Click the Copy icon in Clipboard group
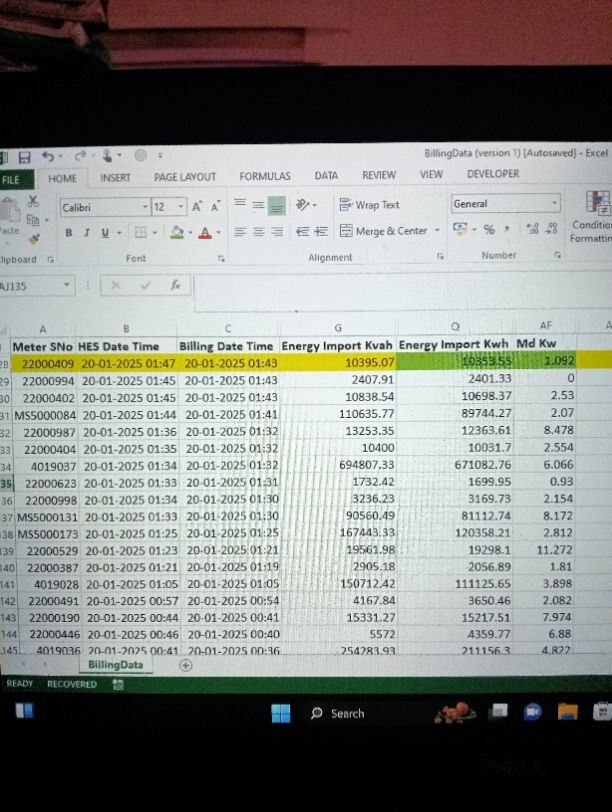The width and height of the screenshot is (612, 812). pos(33,220)
